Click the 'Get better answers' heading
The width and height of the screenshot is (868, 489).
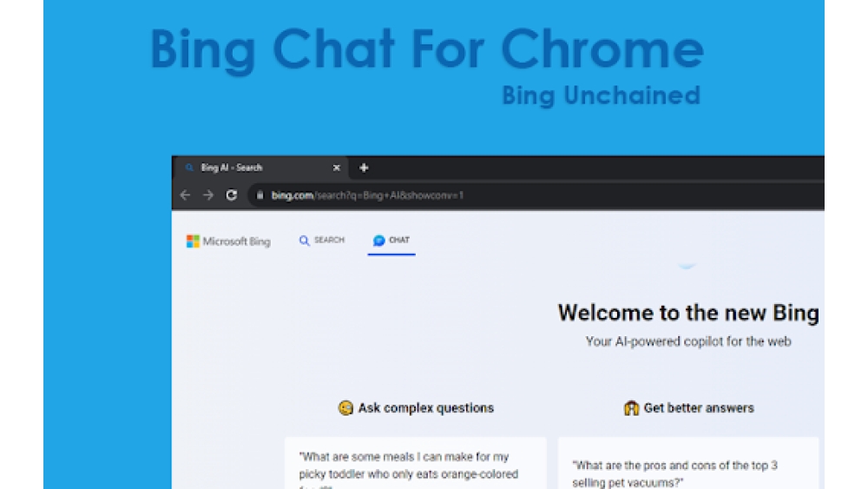click(x=699, y=408)
